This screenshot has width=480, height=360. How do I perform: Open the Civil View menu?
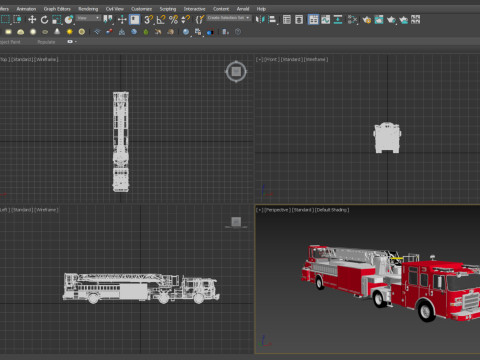[x=114, y=9]
